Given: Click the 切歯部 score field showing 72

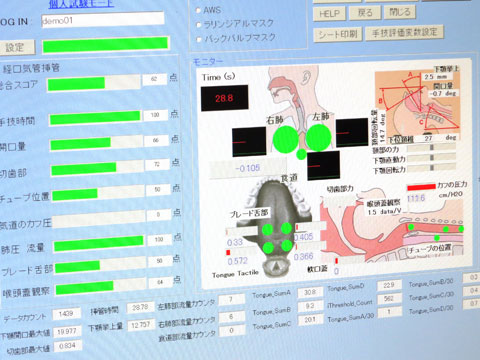Looking at the screenshot, I should click(x=157, y=164).
